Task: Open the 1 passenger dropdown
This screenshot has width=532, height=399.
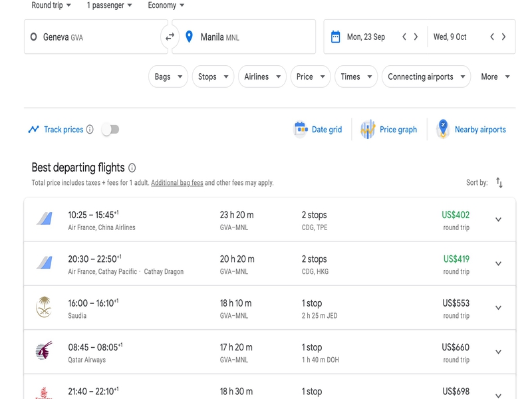Action: (109, 5)
